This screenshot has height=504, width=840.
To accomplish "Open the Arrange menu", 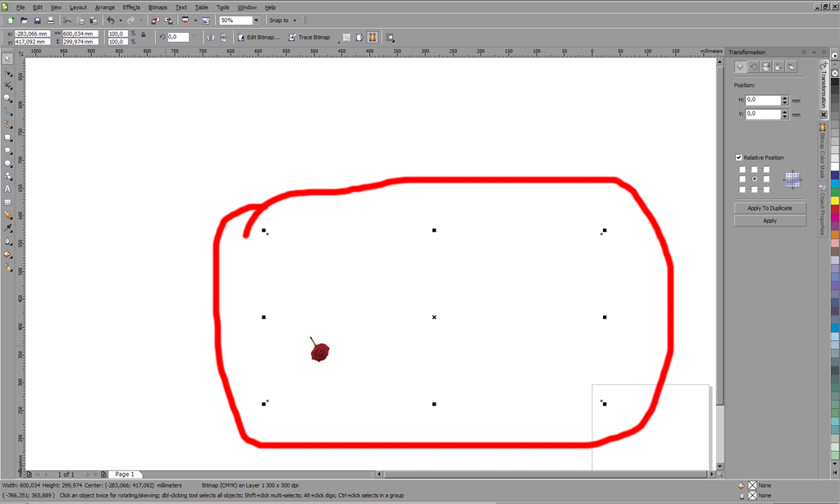I will pos(104,7).
